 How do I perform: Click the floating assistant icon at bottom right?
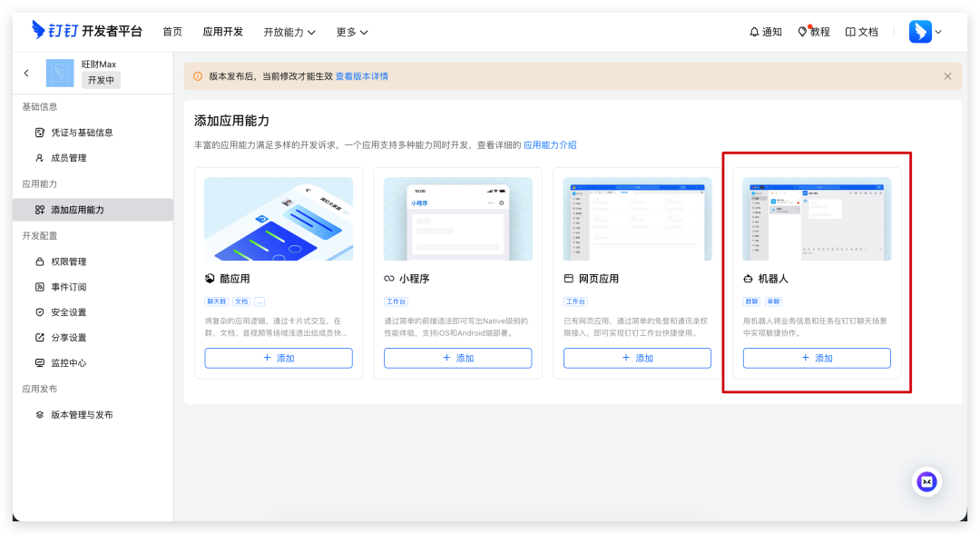(x=926, y=481)
